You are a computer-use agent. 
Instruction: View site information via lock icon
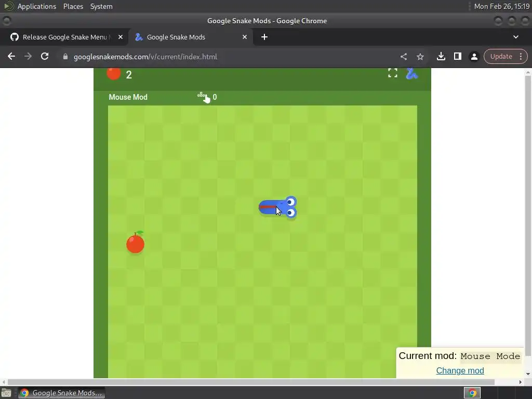click(65, 57)
